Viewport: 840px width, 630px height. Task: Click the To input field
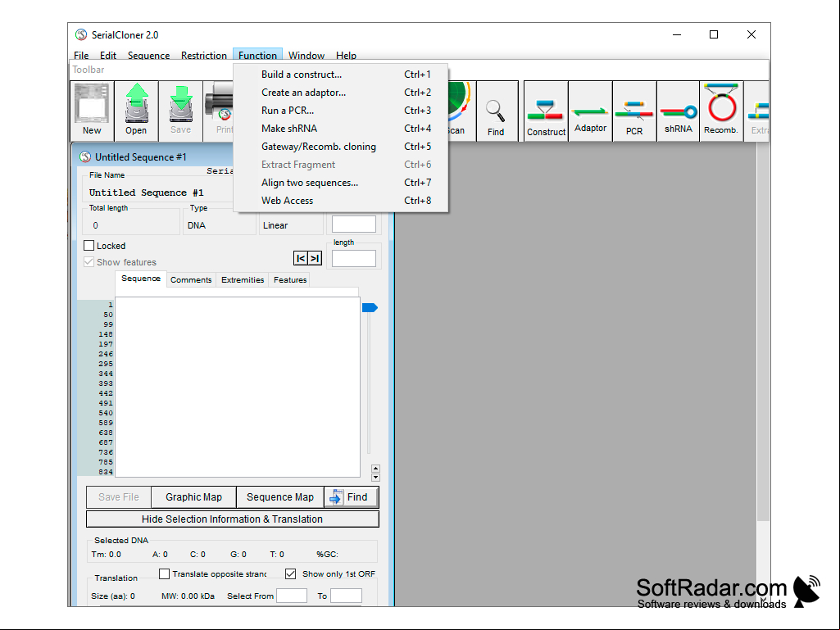click(346, 596)
